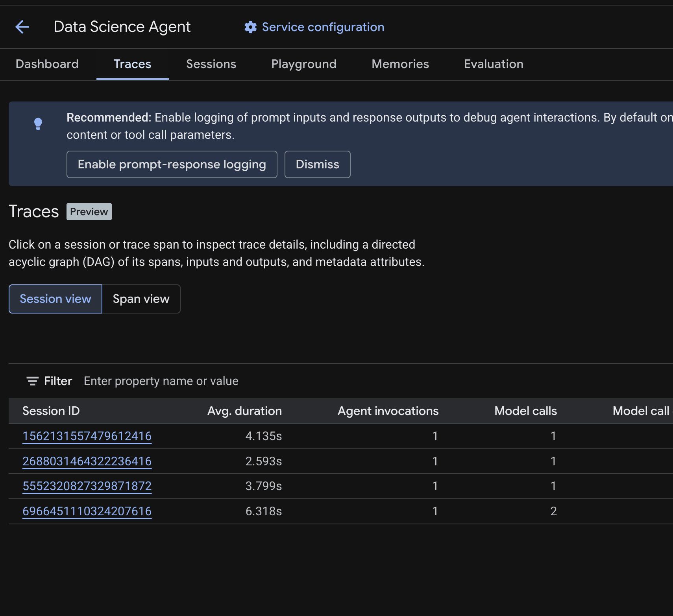Screen dimensions: 673x616
Task: Click the lightbulb recommendation icon
Action: pos(38,124)
